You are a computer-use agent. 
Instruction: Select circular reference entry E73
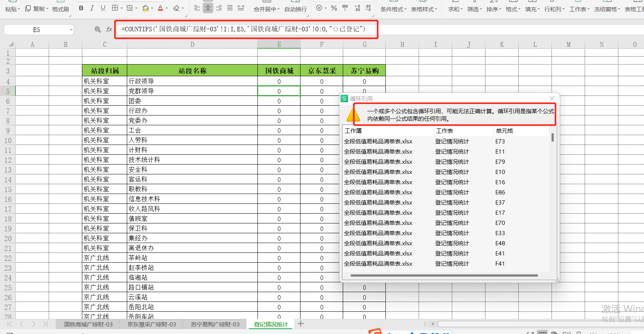[500, 141]
